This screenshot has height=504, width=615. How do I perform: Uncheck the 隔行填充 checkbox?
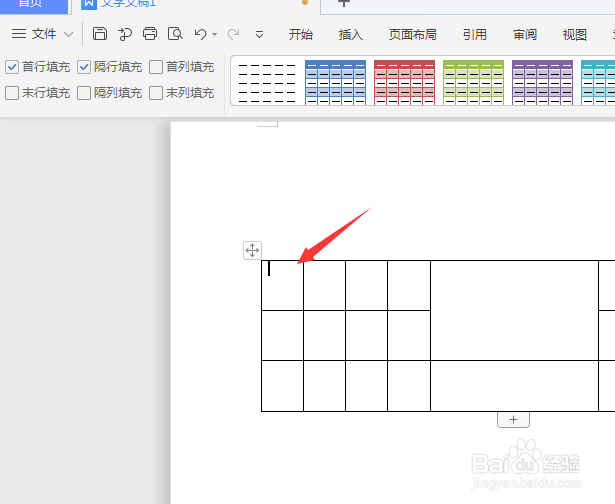point(84,67)
